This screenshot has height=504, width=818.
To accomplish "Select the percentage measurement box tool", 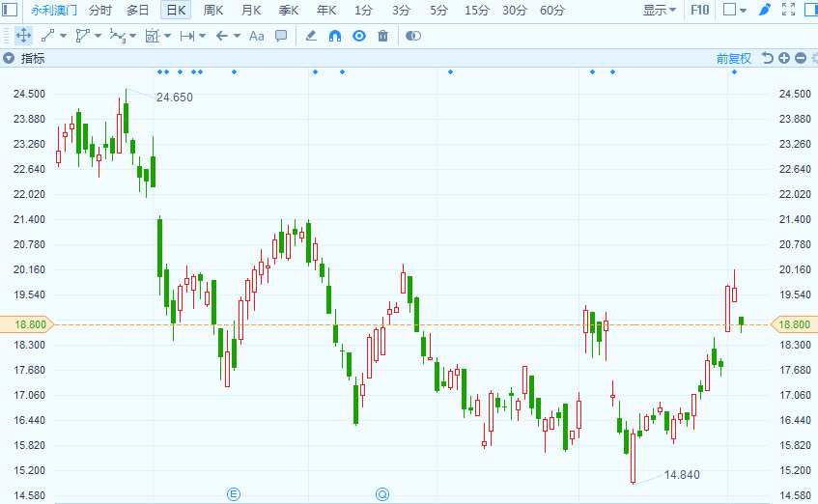I will [x=153, y=36].
